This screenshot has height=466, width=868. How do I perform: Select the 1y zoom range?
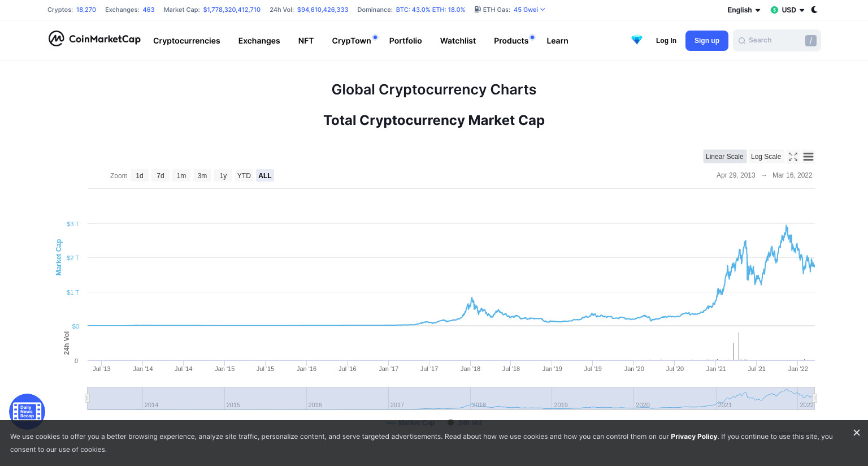(x=223, y=176)
